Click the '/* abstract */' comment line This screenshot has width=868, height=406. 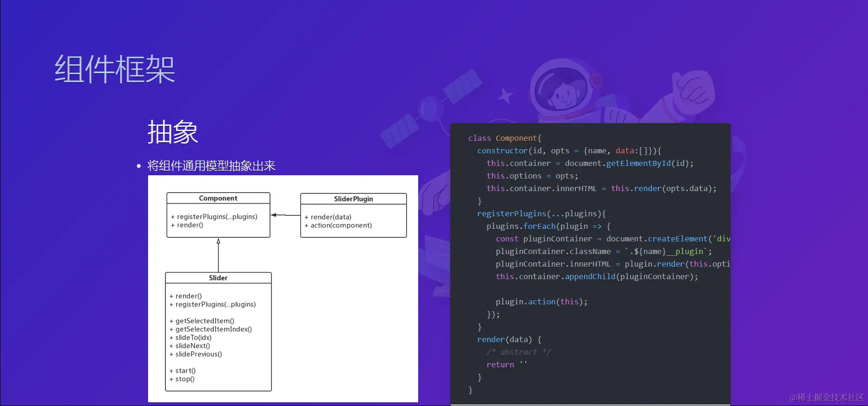click(x=519, y=352)
